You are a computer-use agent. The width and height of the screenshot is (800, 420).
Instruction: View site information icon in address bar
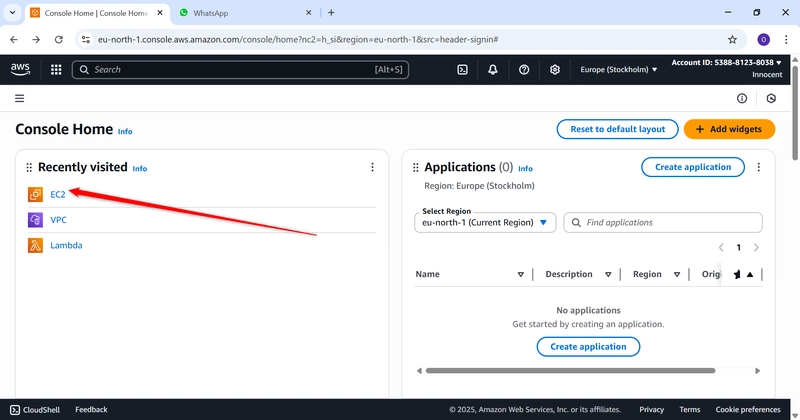(86, 39)
